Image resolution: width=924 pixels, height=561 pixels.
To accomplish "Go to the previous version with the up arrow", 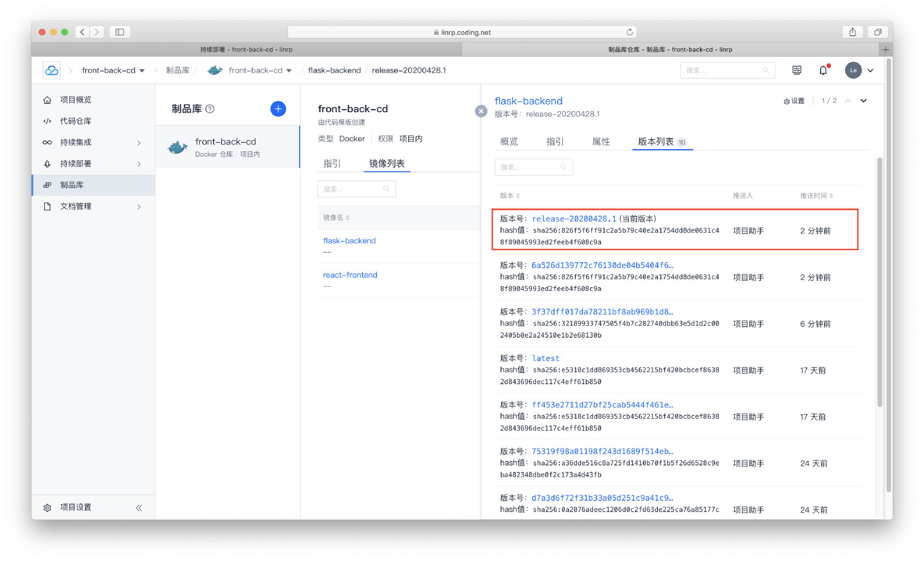I will point(848,101).
